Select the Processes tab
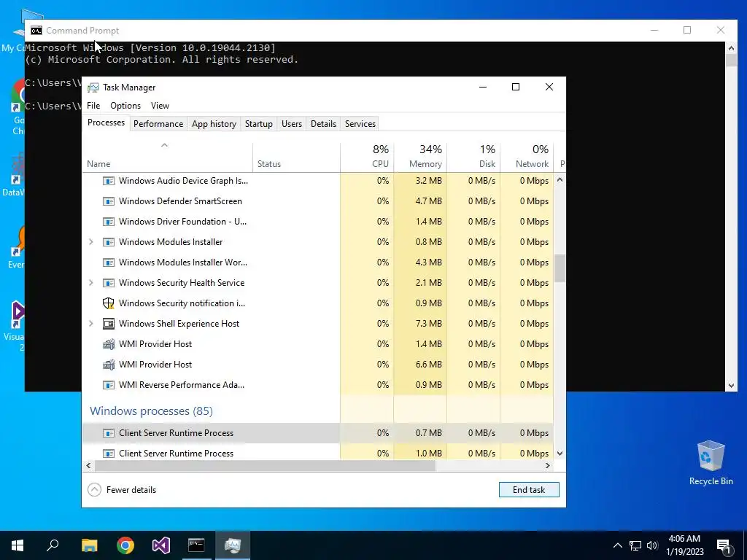Image resolution: width=747 pixels, height=560 pixels. coord(106,122)
